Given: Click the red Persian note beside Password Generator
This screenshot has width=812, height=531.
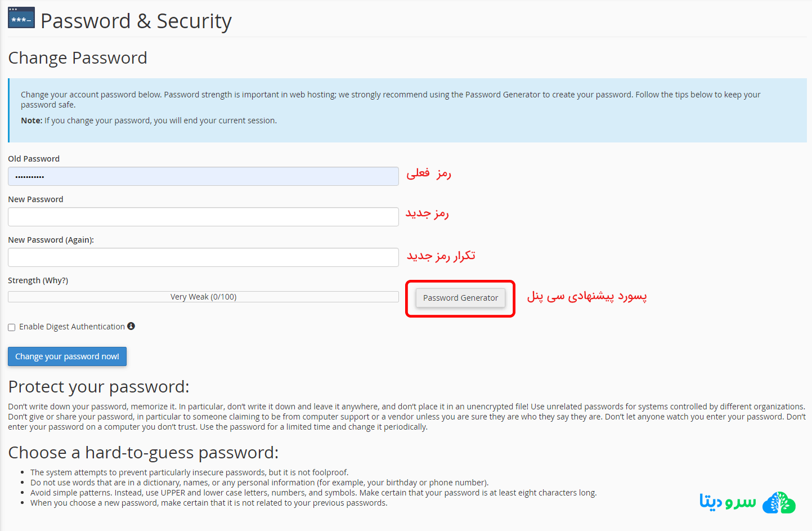Looking at the screenshot, I should [x=586, y=296].
